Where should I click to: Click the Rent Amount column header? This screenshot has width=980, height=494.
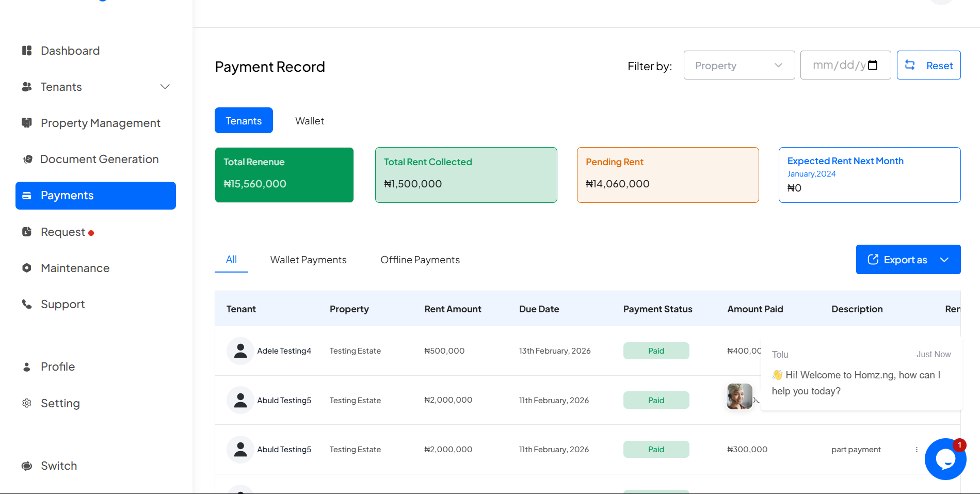[x=453, y=309]
